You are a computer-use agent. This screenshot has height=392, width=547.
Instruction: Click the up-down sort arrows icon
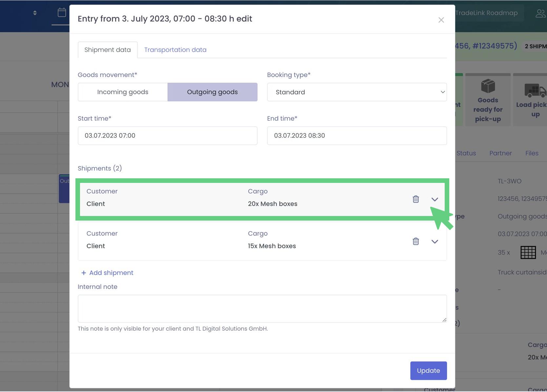35,13
